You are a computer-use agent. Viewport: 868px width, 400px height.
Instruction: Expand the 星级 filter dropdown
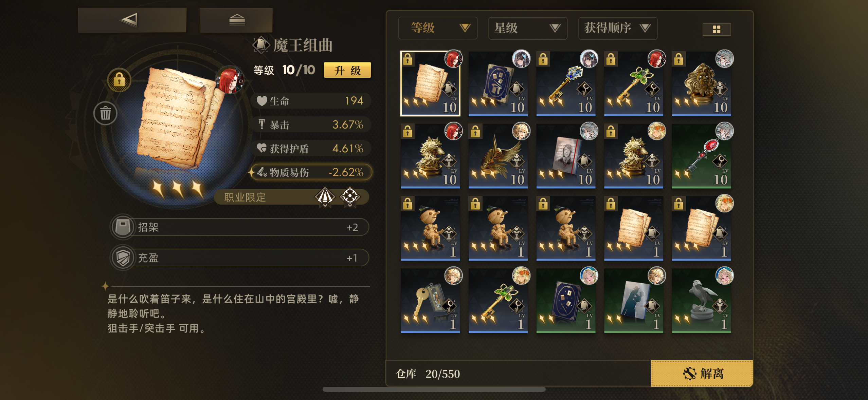pos(528,28)
